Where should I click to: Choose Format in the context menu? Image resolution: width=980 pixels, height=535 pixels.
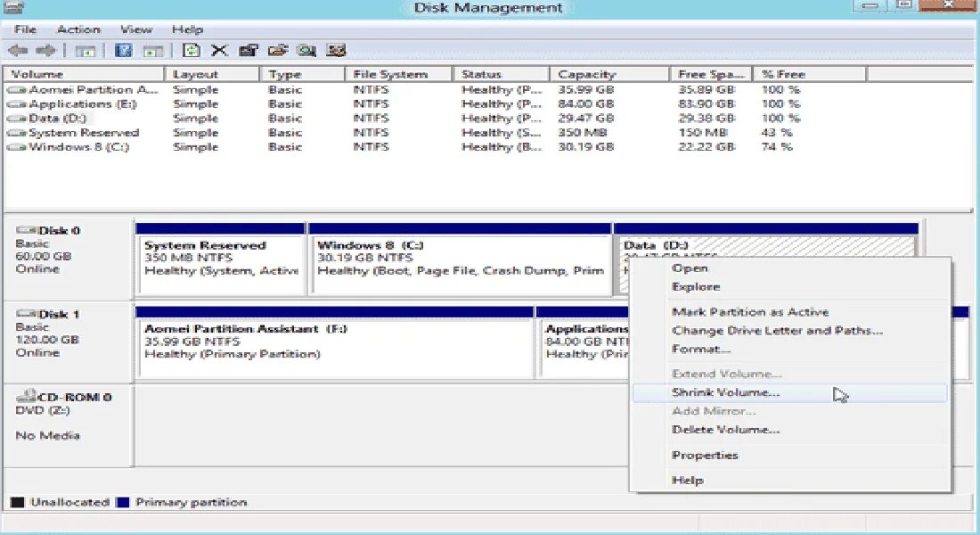tap(701, 350)
